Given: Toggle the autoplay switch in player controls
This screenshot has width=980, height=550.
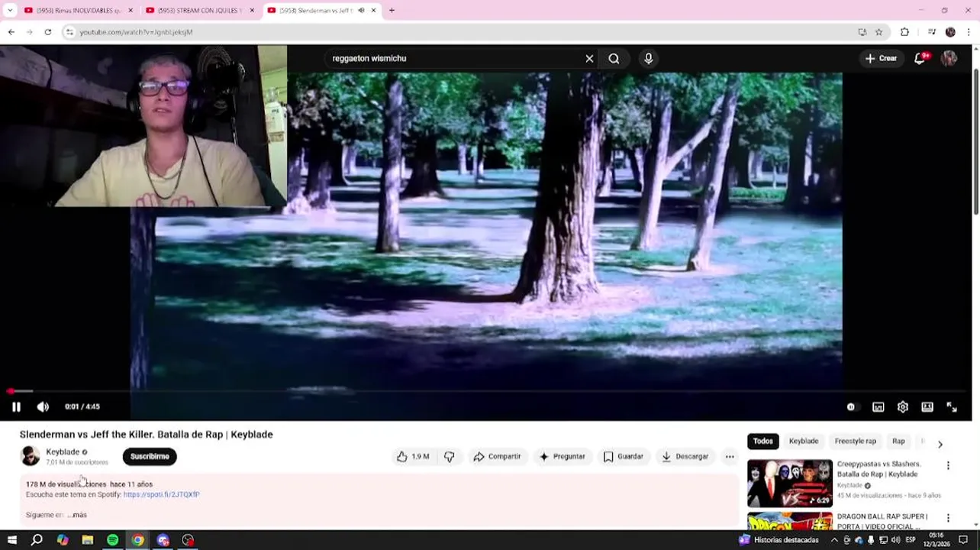Looking at the screenshot, I should coord(852,407).
